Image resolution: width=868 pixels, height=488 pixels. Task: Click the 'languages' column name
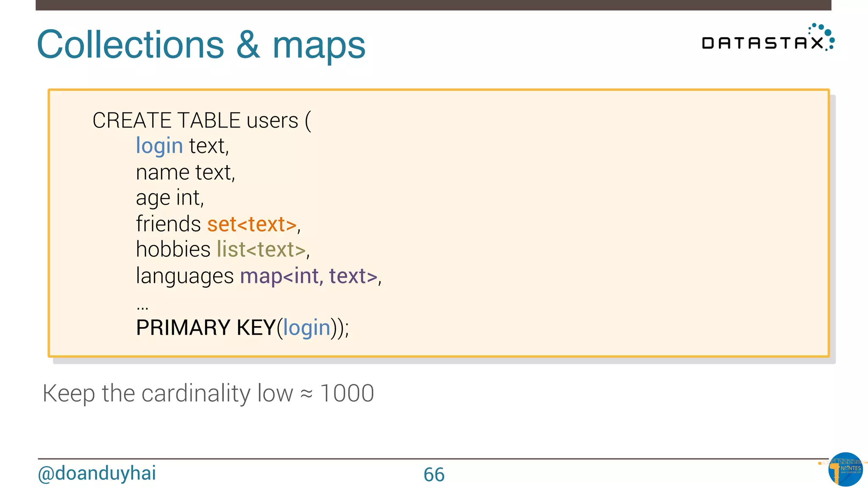[185, 276]
